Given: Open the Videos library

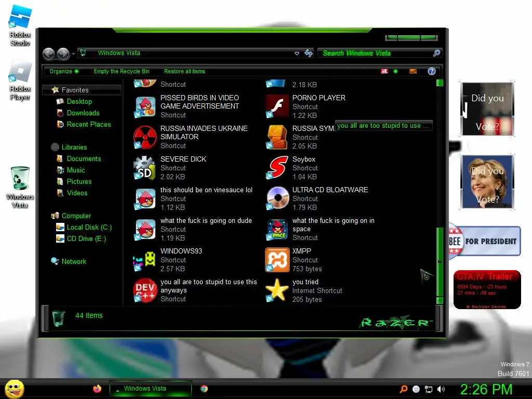Looking at the screenshot, I should (x=77, y=193).
